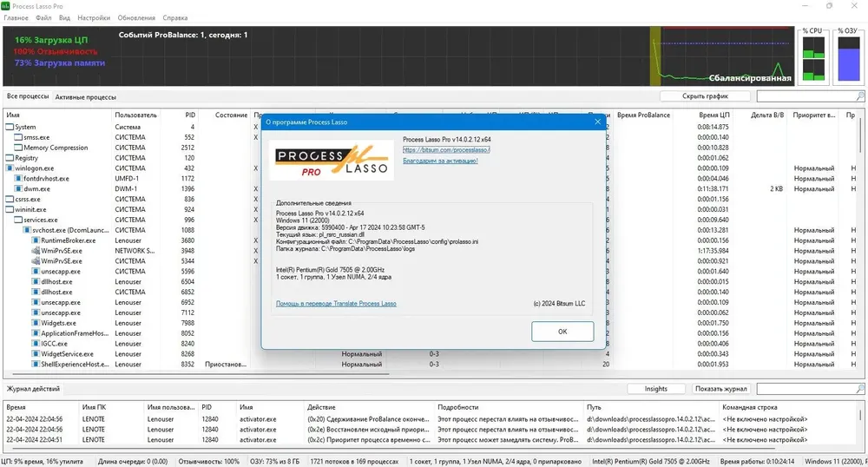Image resolution: width=868 pixels, height=467 pixels.
Task: Click the csrss.exe process icon
Action: click(10, 199)
